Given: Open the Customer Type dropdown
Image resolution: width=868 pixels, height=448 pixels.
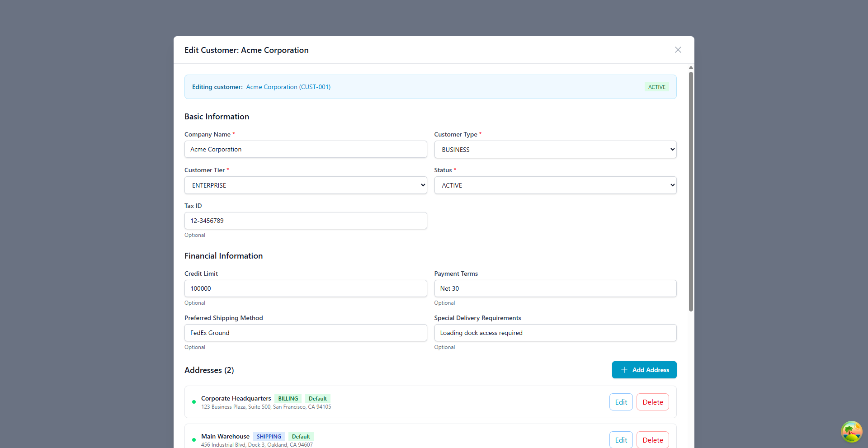Looking at the screenshot, I should tap(555, 149).
